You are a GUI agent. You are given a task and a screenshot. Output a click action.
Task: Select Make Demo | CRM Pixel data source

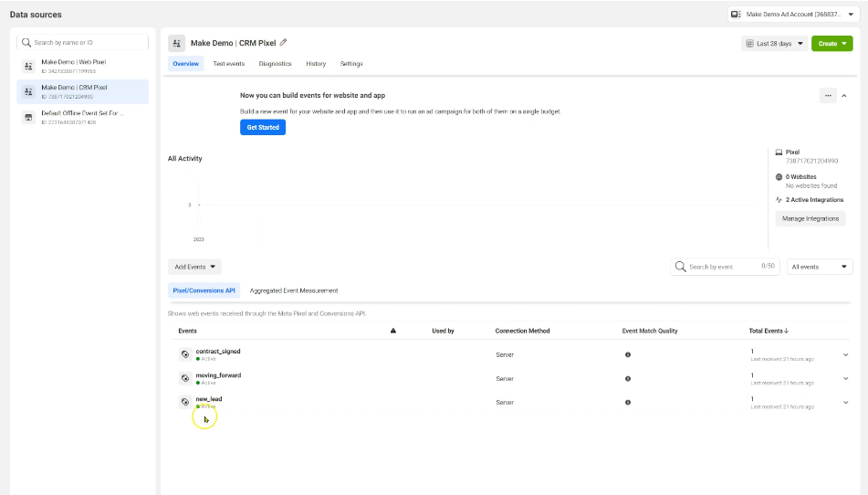83,91
